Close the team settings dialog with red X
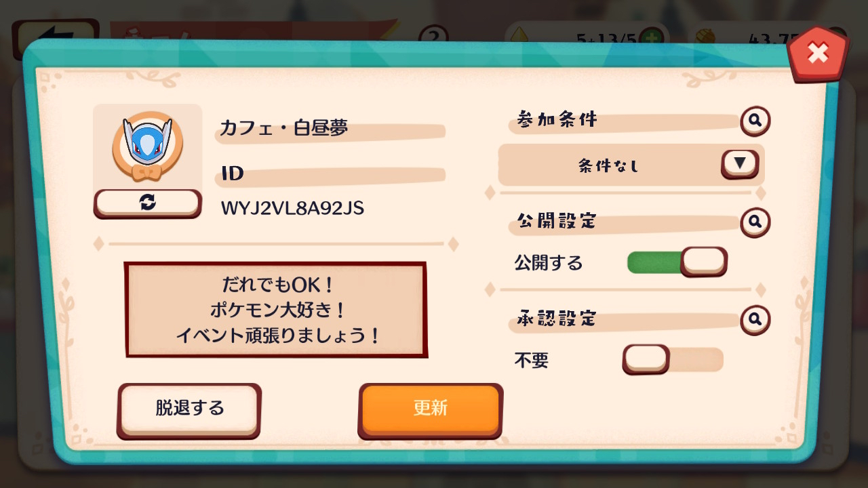Viewport: 868px width, 488px height. [x=818, y=54]
